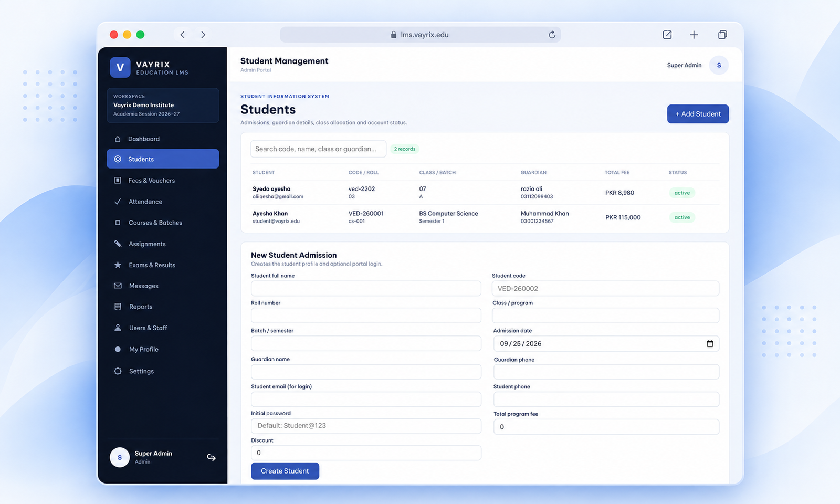Click the Vayrix V logo icon
This screenshot has height=504, width=840.
click(120, 67)
